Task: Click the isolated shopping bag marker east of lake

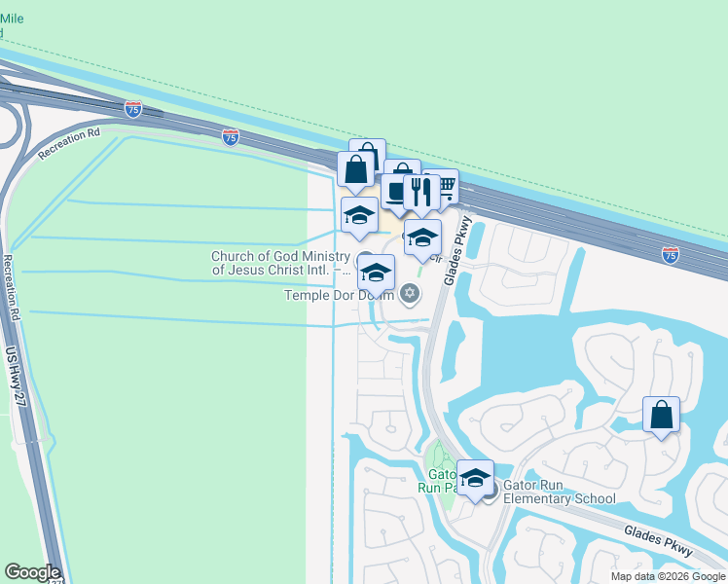Action: 661,417
